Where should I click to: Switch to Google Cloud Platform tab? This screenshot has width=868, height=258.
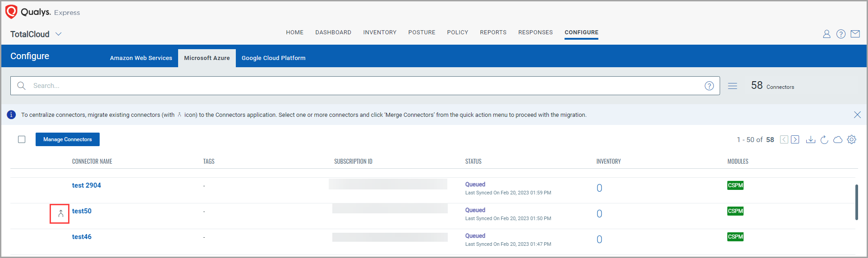(x=274, y=58)
